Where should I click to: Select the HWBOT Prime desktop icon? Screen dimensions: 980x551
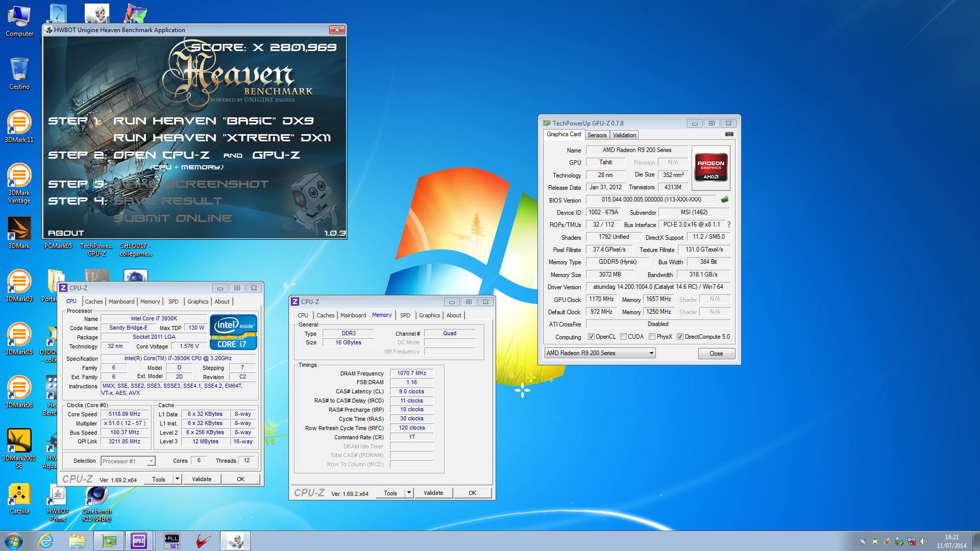58,503
